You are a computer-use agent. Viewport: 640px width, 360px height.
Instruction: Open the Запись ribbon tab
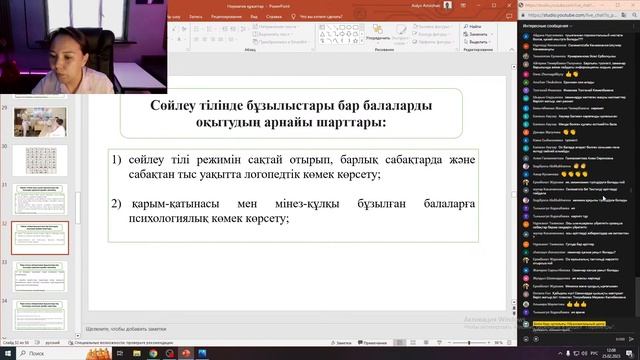[x=196, y=17]
